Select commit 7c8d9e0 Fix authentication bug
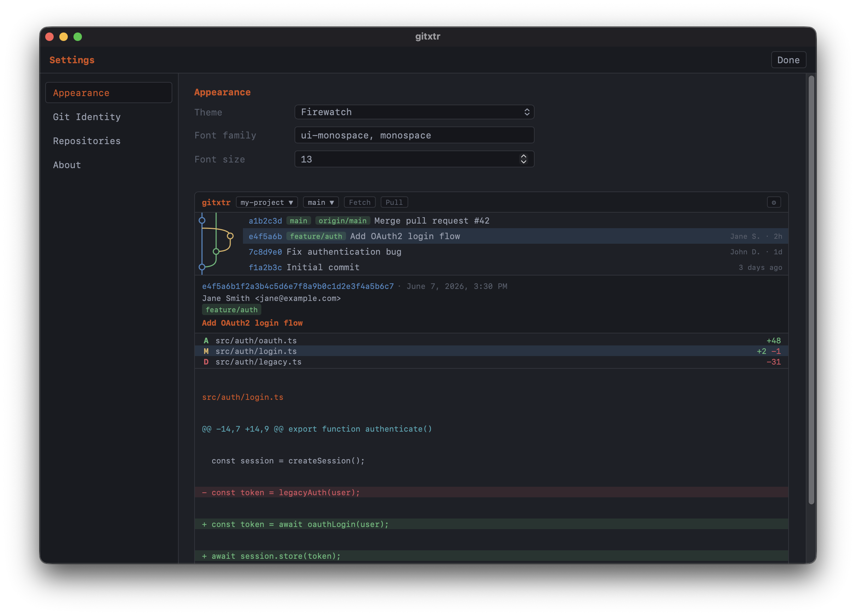 click(x=516, y=252)
